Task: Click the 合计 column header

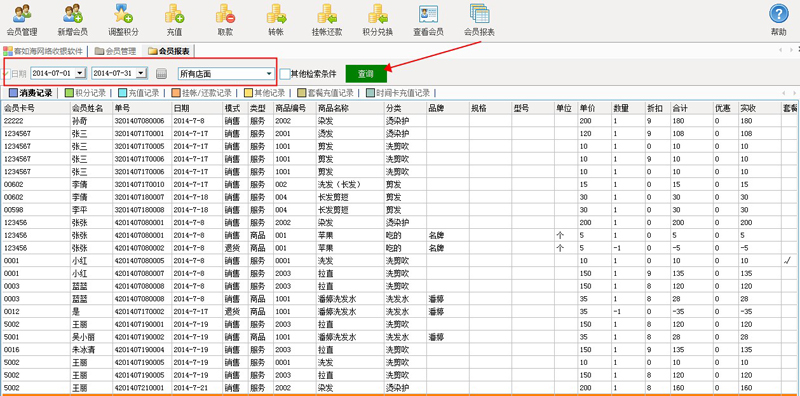Action: [692, 108]
